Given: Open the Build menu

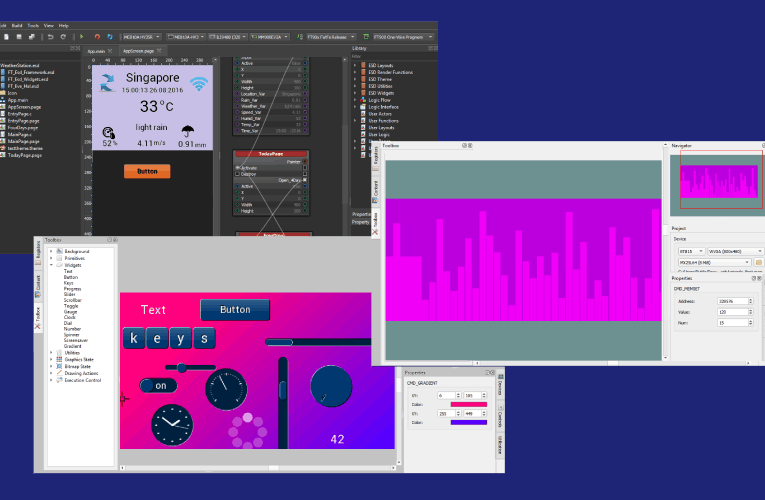Looking at the screenshot, I should coord(17,25).
